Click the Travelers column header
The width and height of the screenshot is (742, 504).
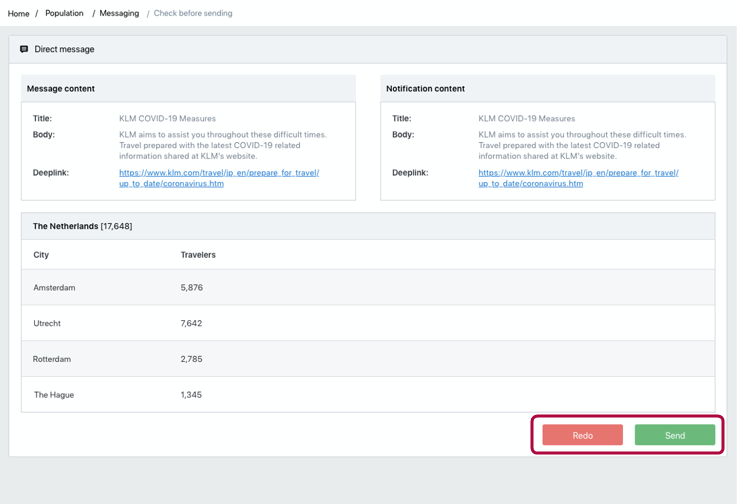point(198,255)
